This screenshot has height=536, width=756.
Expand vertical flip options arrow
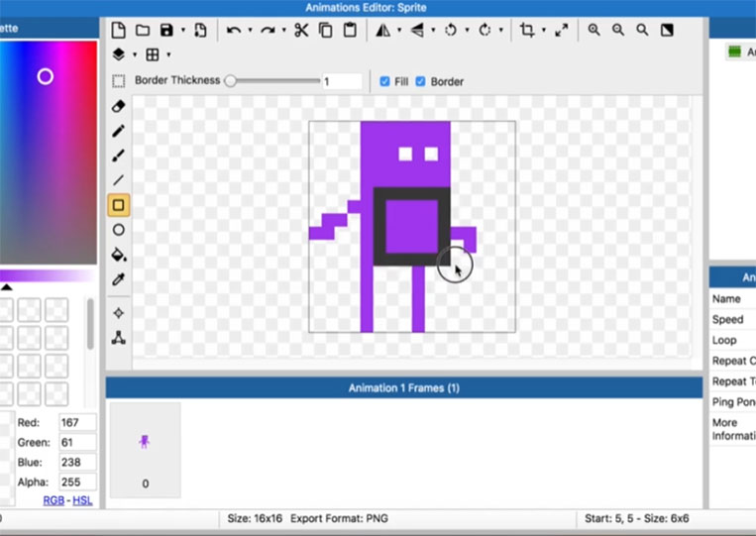[x=433, y=31]
